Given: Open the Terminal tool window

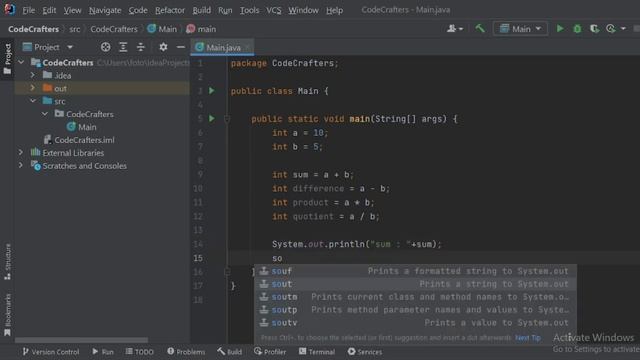Looking at the screenshot, I should coord(317,351).
